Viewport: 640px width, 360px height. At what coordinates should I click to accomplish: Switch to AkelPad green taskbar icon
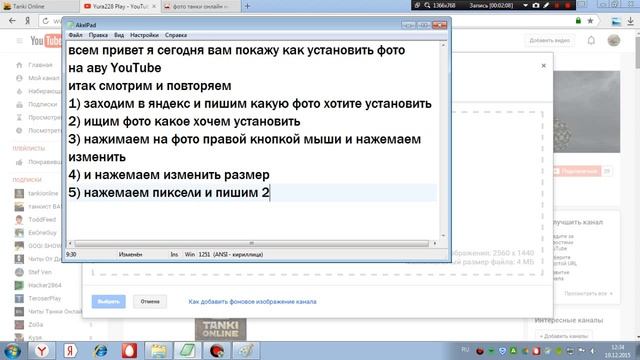point(188,351)
